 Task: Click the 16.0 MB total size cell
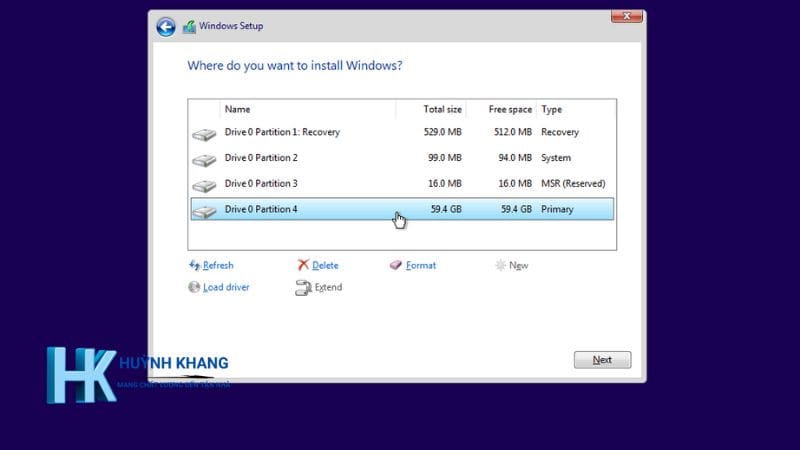444,183
